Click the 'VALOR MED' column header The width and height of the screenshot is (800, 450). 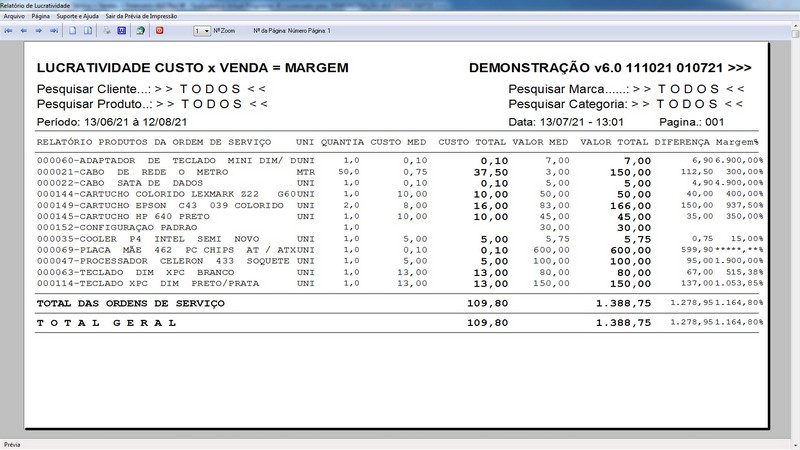click(540, 142)
